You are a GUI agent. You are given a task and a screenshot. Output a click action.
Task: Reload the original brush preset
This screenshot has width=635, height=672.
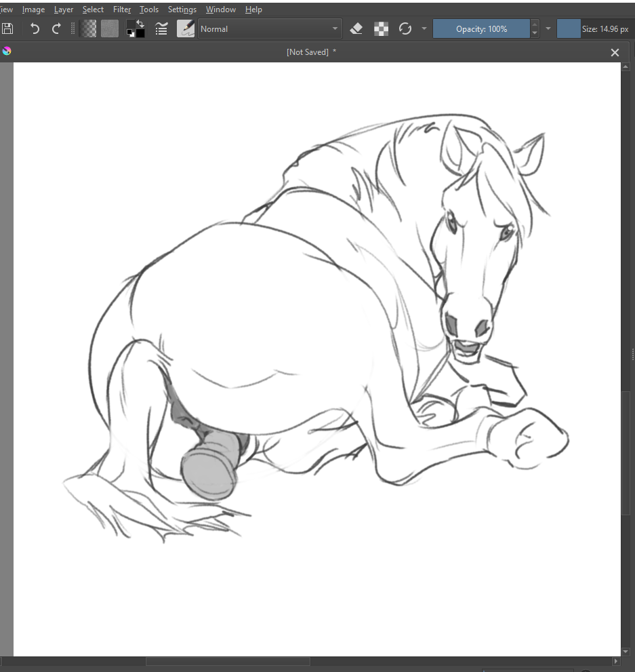[x=405, y=28]
